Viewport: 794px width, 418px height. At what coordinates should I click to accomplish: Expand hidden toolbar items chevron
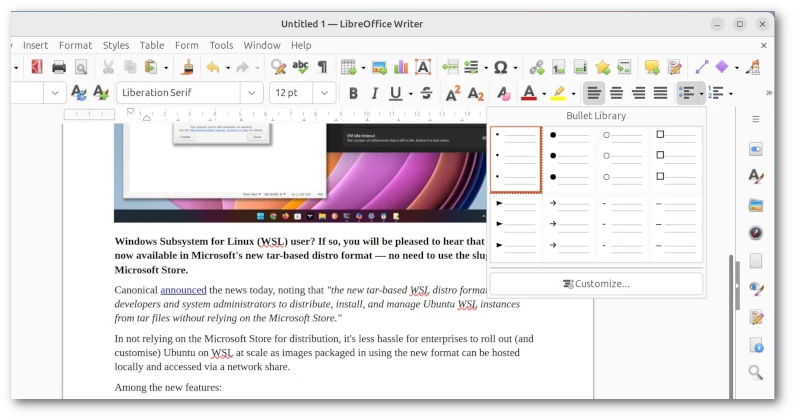[x=769, y=93]
